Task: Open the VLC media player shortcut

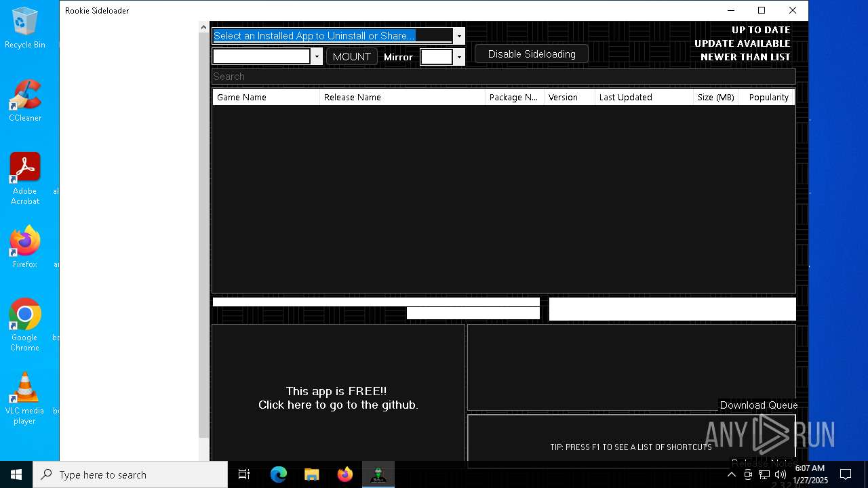Action: coord(24,398)
